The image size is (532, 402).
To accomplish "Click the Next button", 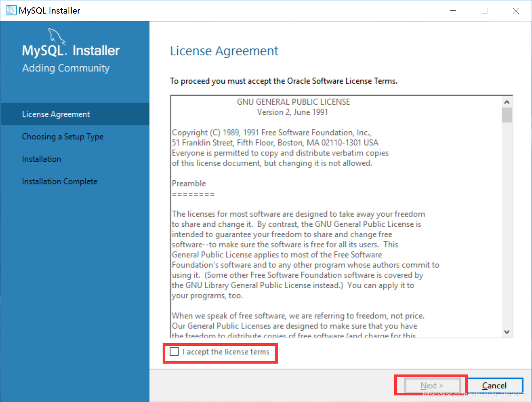I will click(x=432, y=386).
